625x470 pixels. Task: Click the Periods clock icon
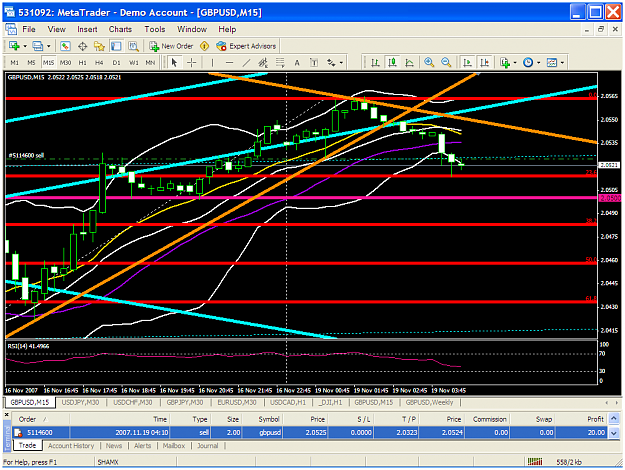(x=528, y=63)
